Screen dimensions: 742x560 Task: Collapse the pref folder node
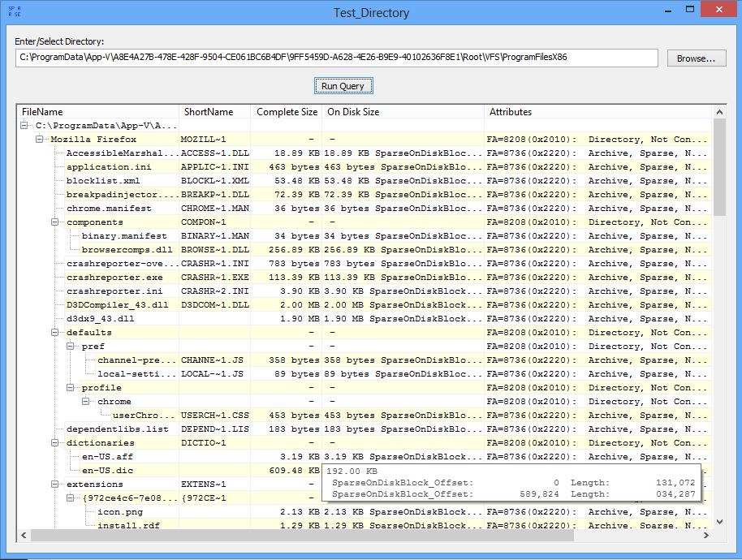coord(70,346)
